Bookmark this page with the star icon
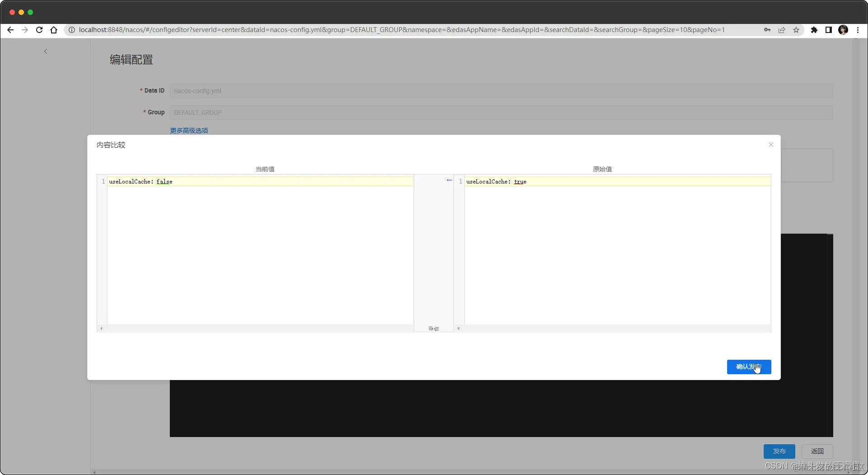Viewport: 868px width, 475px height. [796, 30]
